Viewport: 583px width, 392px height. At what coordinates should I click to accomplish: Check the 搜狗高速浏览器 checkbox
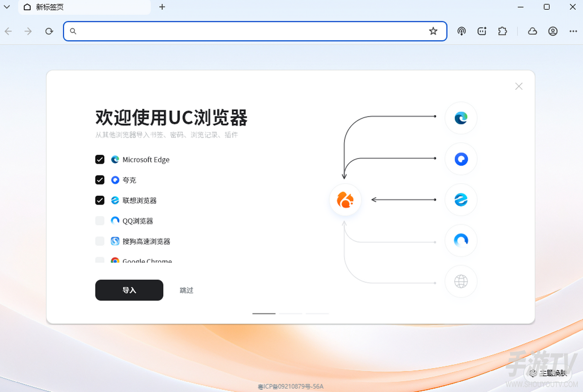tap(100, 241)
